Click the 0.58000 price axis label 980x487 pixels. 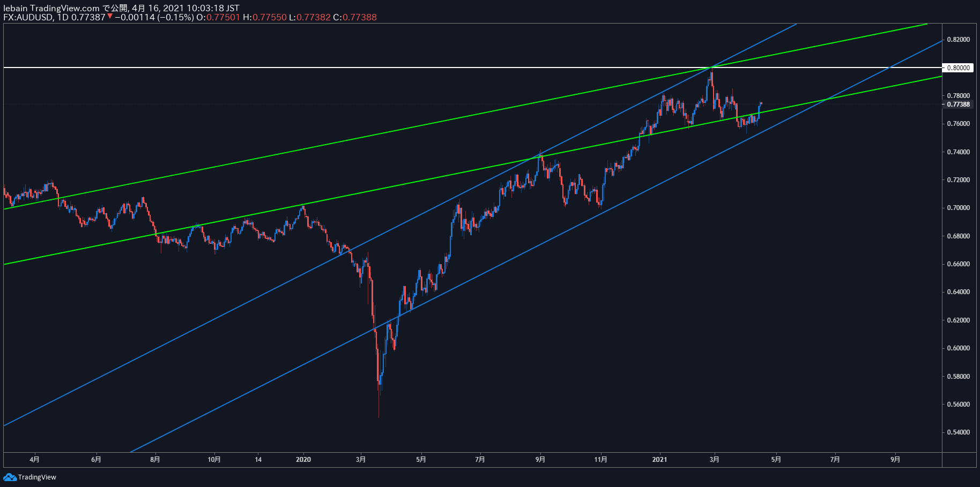(x=958, y=377)
